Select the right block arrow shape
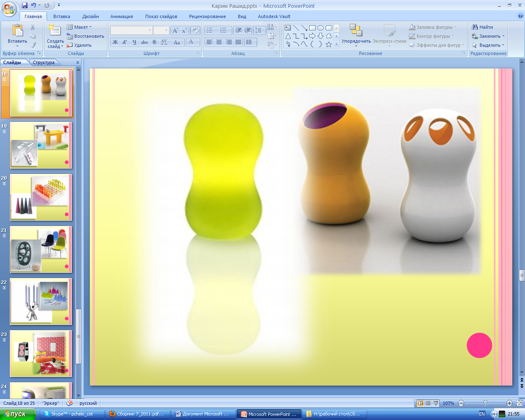The image size is (525, 420). [313, 36]
